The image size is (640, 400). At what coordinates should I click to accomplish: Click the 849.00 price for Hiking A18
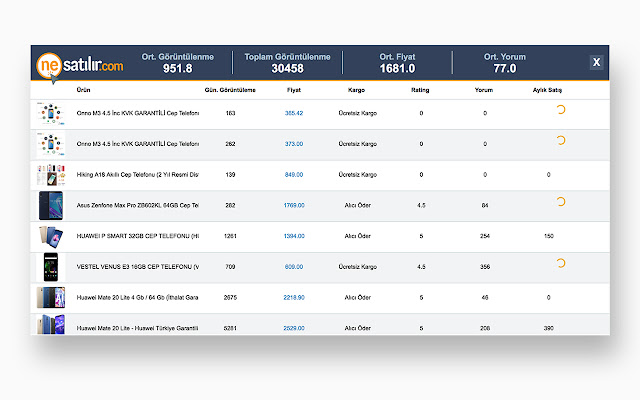click(294, 175)
